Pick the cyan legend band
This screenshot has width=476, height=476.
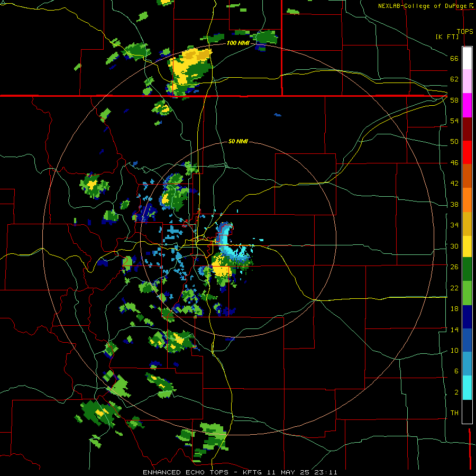click(x=467, y=388)
